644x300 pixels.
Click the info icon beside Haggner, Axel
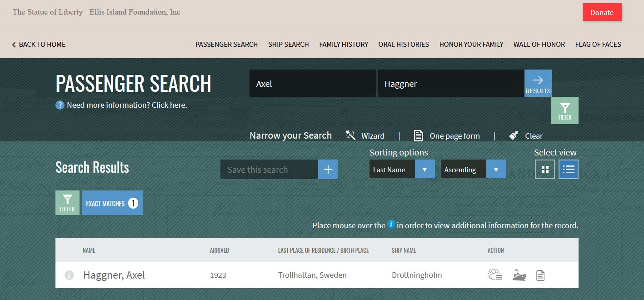click(69, 275)
